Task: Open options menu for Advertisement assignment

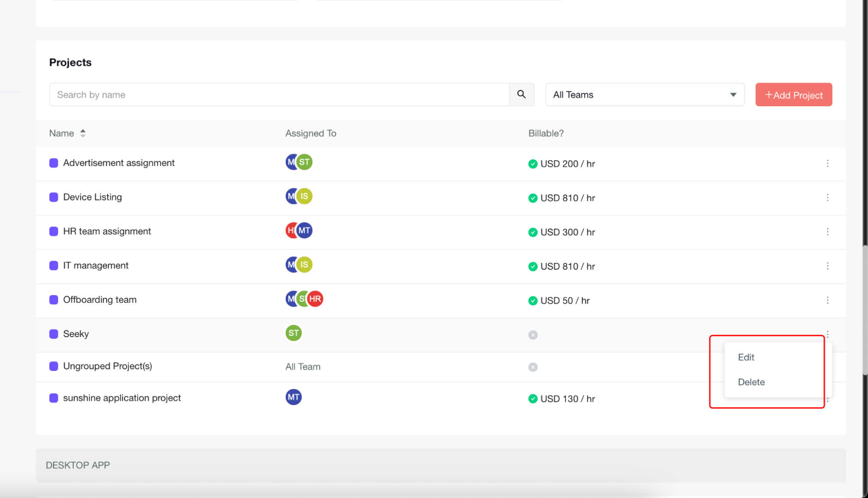Action: click(827, 164)
